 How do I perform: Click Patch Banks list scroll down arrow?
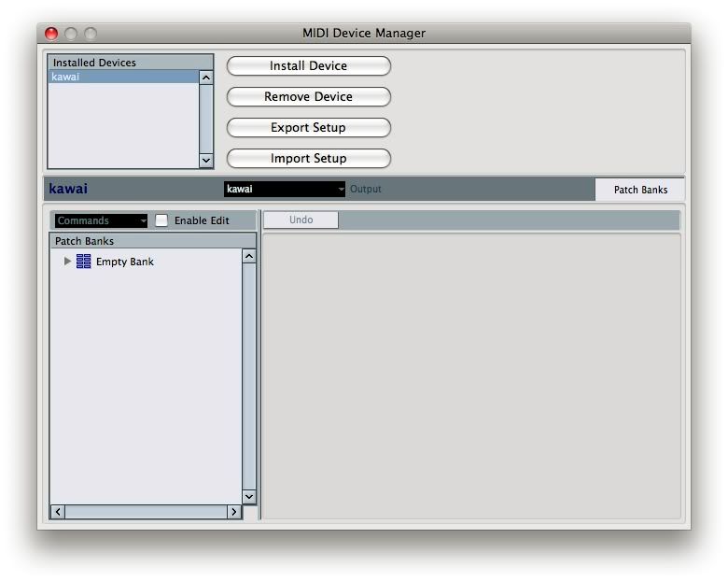[x=249, y=496]
